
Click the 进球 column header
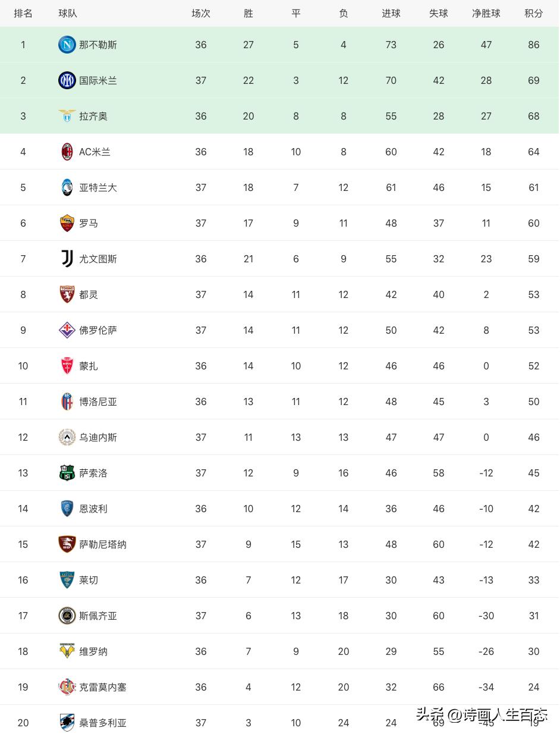pyautogui.click(x=391, y=13)
